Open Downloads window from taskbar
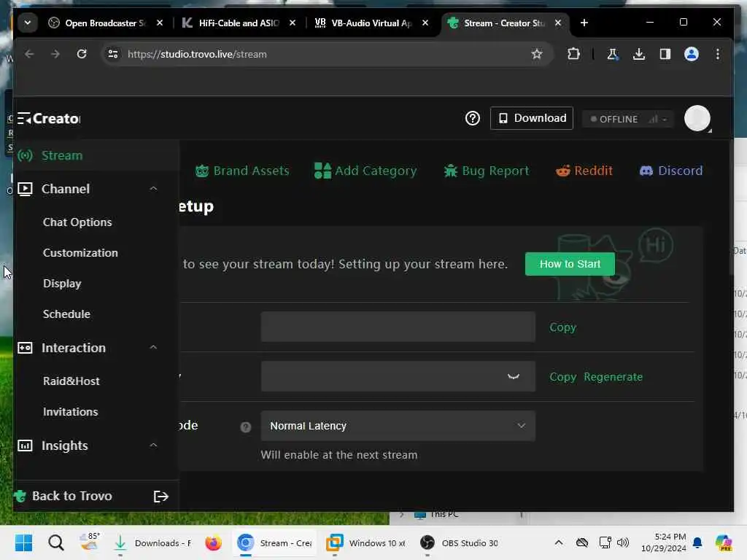 (x=152, y=542)
